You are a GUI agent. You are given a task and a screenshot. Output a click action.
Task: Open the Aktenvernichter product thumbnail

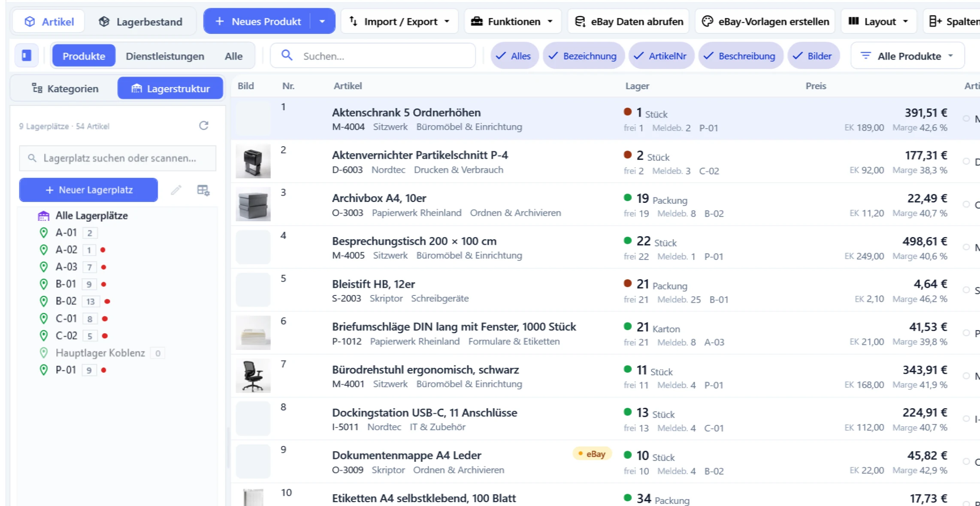[x=253, y=161]
